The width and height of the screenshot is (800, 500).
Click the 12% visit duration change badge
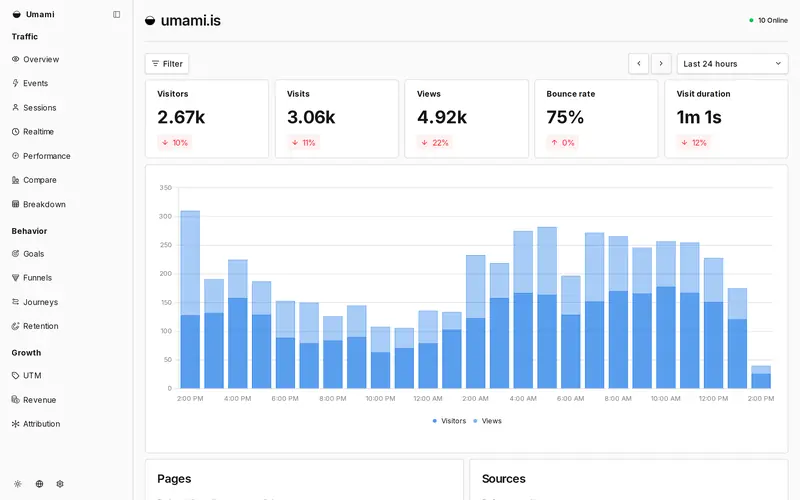694,143
